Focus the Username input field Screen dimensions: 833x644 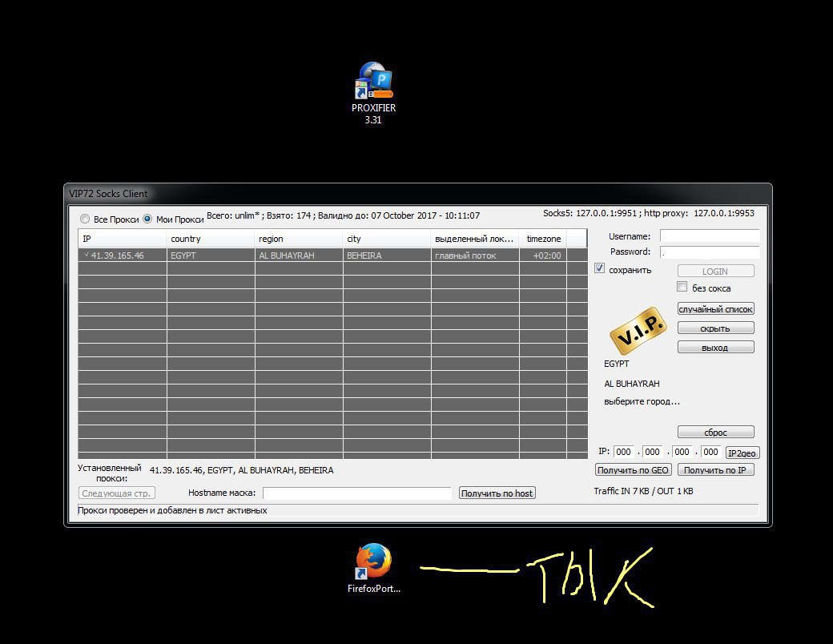709,236
